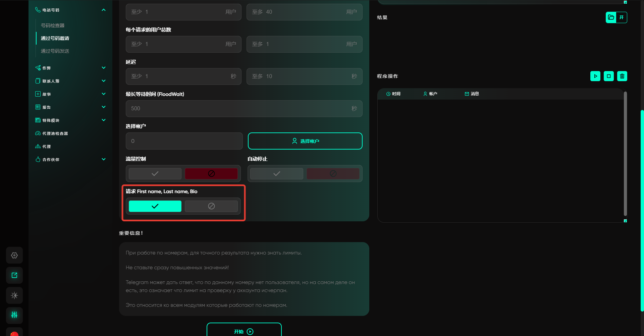
Task: Open the 通过号码发送 menu item
Action: 55,51
